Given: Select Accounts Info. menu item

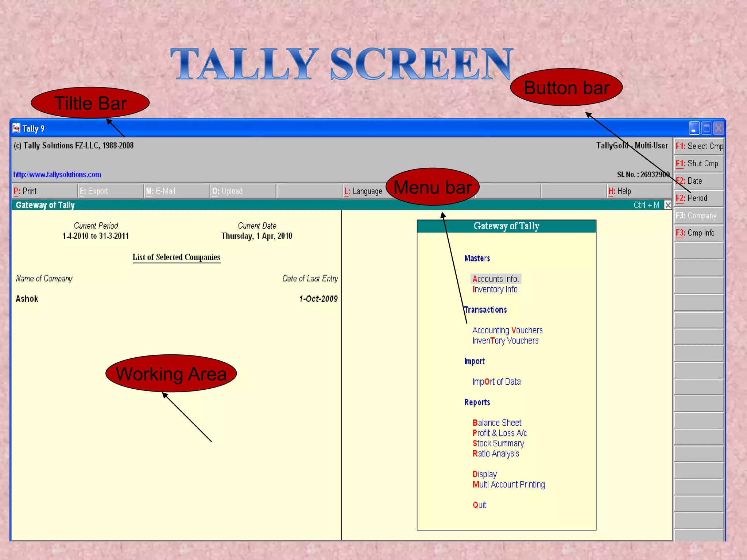Looking at the screenshot, I should (x=496, y=279).
